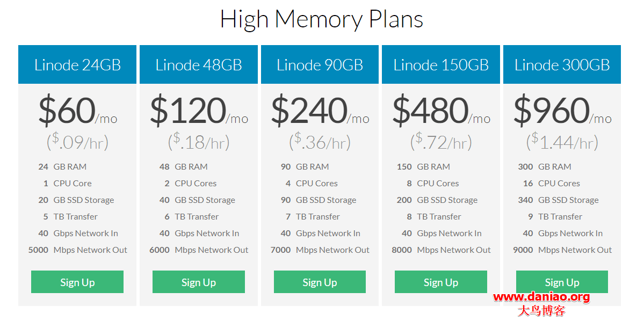Viewport: 644px width, 321px height.
Task: Click the 9000 Mbps Network Out line
Action: pos(562,250)
